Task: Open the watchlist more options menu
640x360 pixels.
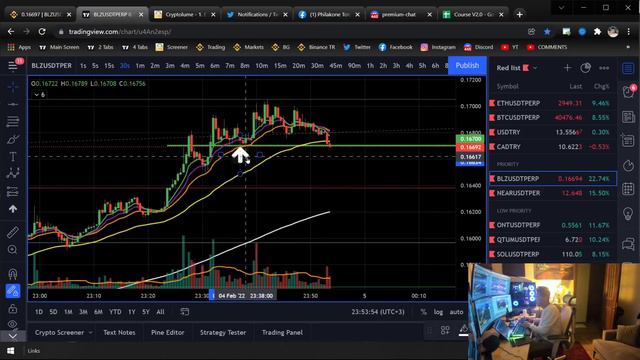Action: pyautogui.click(x=604, y=68)
